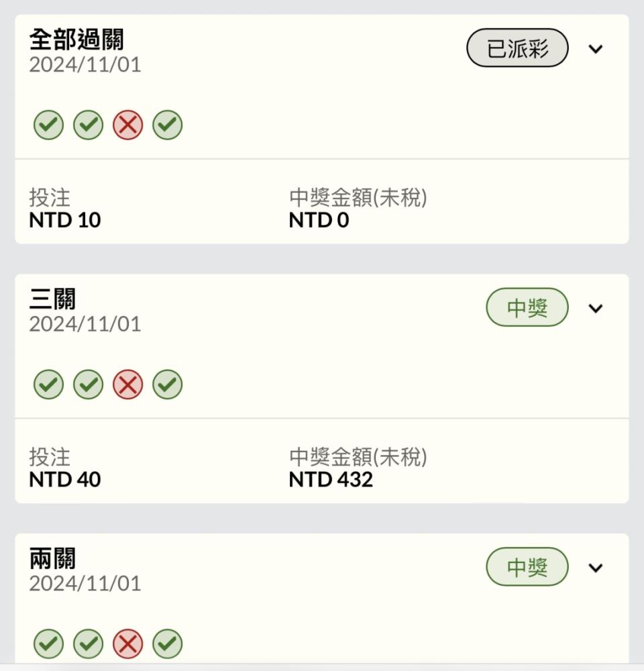Click first green check icon in 兩關 card
Image resolution: width=644 pixels, height=671 pixels.
coord(48,643)
